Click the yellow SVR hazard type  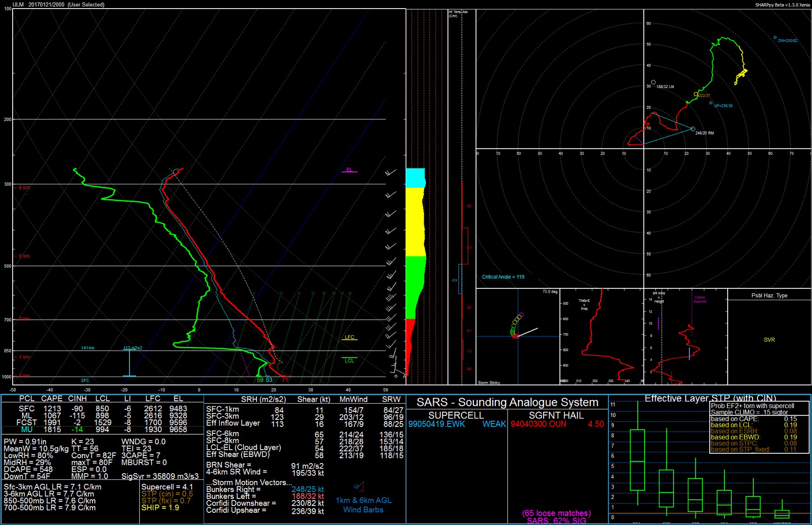coord(769,340)
